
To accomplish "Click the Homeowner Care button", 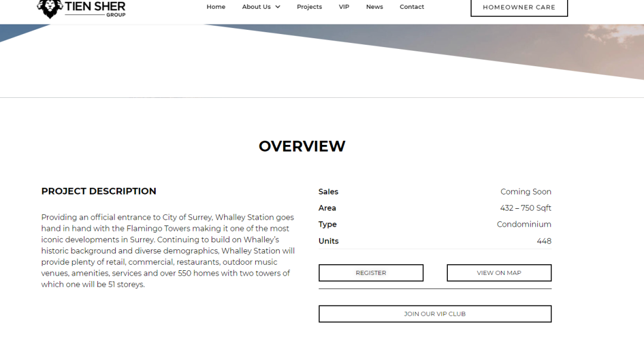I will coord(519,7).
